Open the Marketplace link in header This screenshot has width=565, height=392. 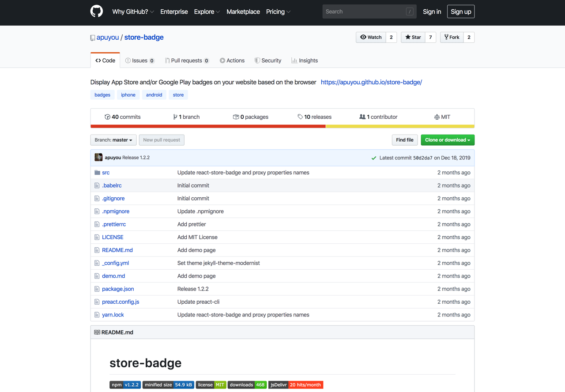[243, 11]
